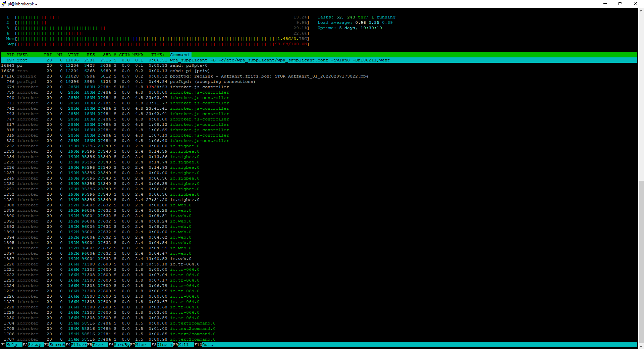Image resolution: width=644 pixels, height=349 pixels.
Task: Click the CPU 3 usage meter
Action: pos(162,28)
